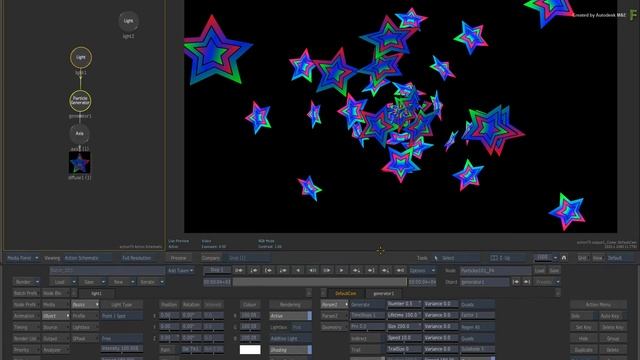
Task: Click the Delete Key button
Action: click(612, 327)
